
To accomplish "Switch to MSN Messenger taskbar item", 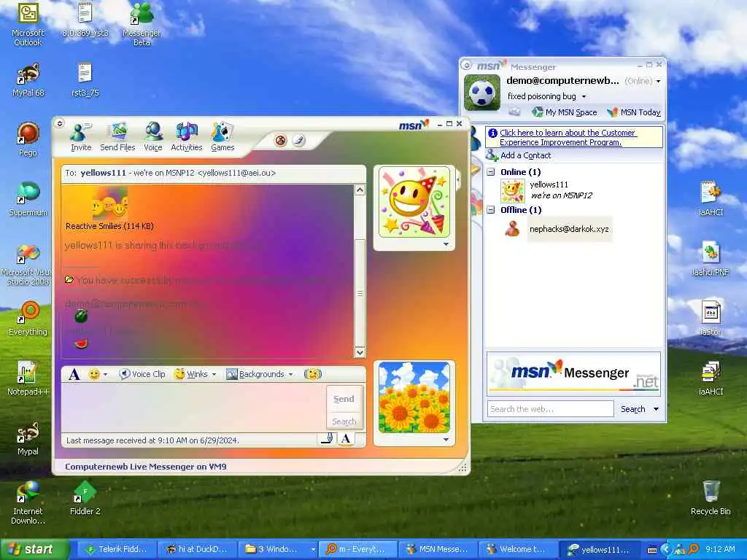I will 438,549.
